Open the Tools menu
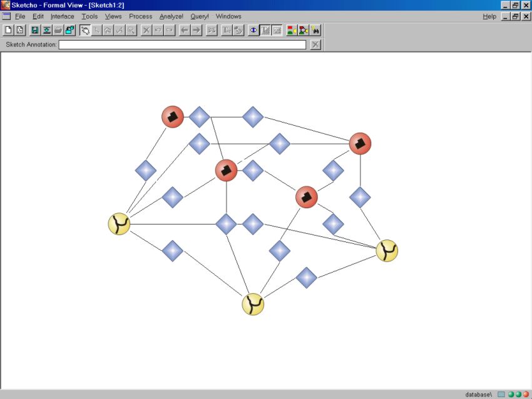The width and height of the screenshot is (532, 399). coord(90,16)
